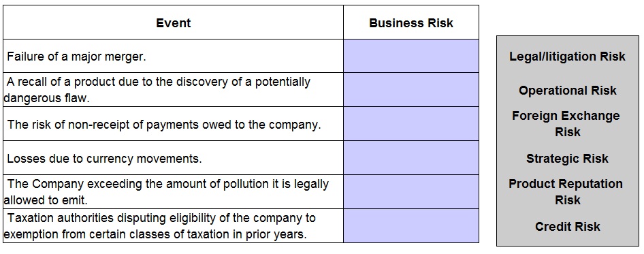Viewport: 644px width, 254px height.
Task: Click the Event column header
Action: tap(174, 22)
